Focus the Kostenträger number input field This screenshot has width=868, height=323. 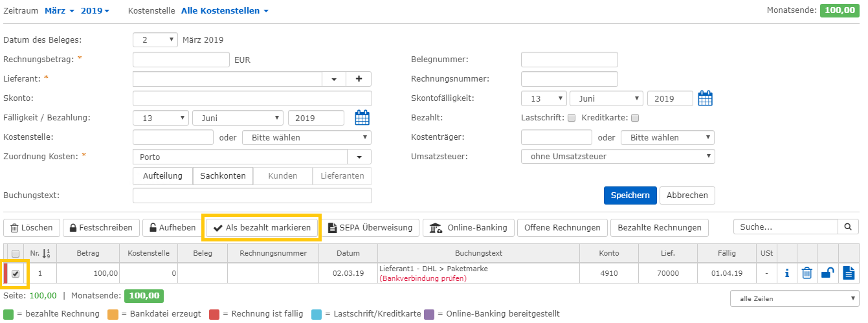(557, 137)
